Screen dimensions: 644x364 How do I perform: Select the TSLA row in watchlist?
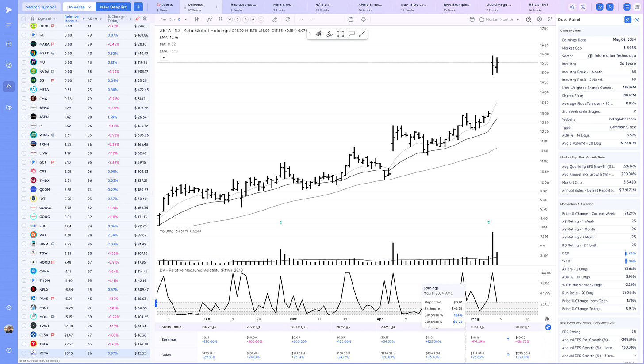click(84, 344)
